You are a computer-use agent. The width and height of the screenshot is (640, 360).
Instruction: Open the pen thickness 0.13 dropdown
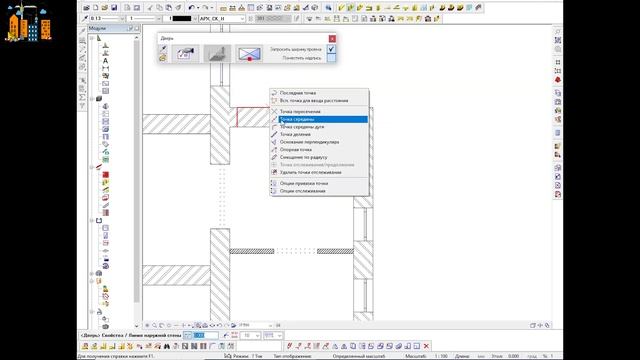pos(122,19)
